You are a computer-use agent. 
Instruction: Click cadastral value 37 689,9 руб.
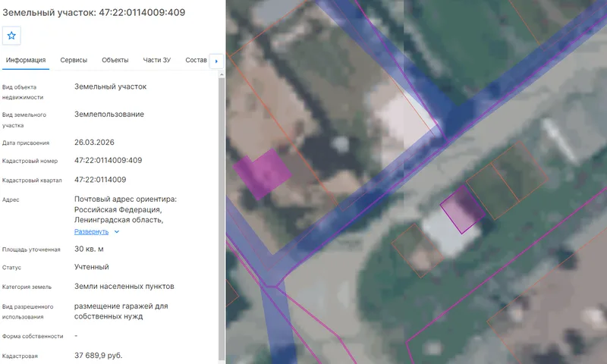(x=99, y=355)
